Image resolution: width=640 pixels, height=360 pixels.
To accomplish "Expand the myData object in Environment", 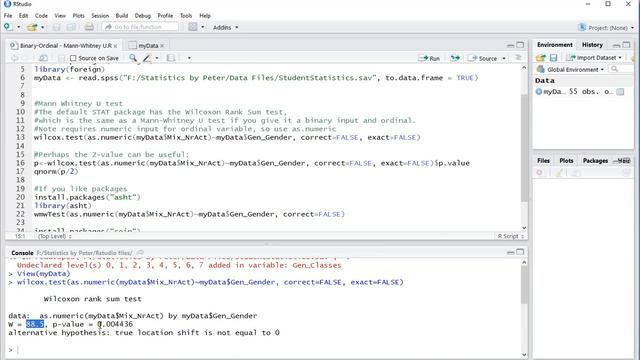I will [x=539, y=92].
